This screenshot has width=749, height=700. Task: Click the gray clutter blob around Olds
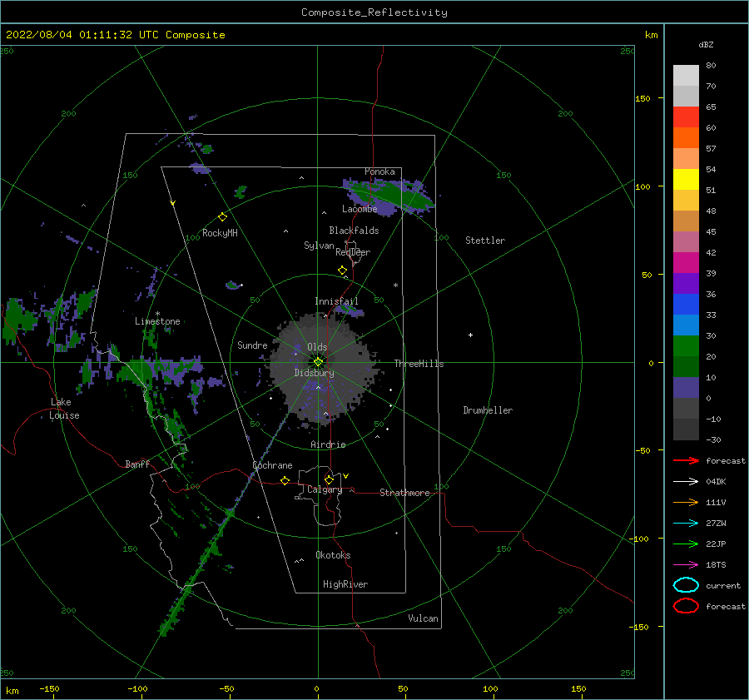click(x=323, y=368)
